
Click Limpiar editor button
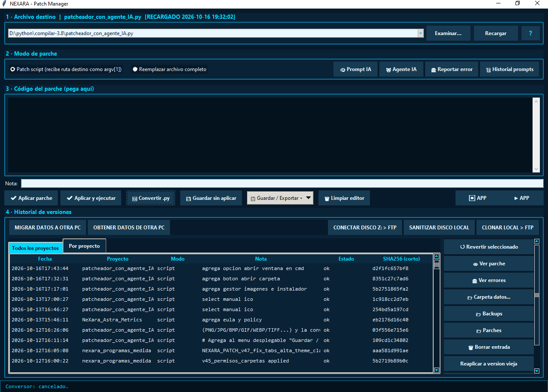(x=344, y=198)
